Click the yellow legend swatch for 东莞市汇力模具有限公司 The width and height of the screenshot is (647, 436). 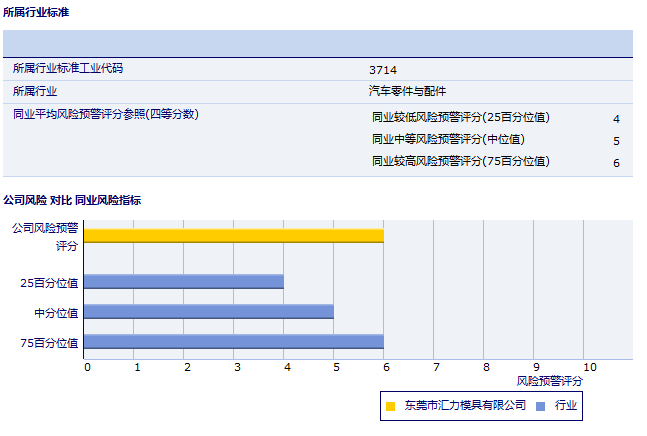390,406
